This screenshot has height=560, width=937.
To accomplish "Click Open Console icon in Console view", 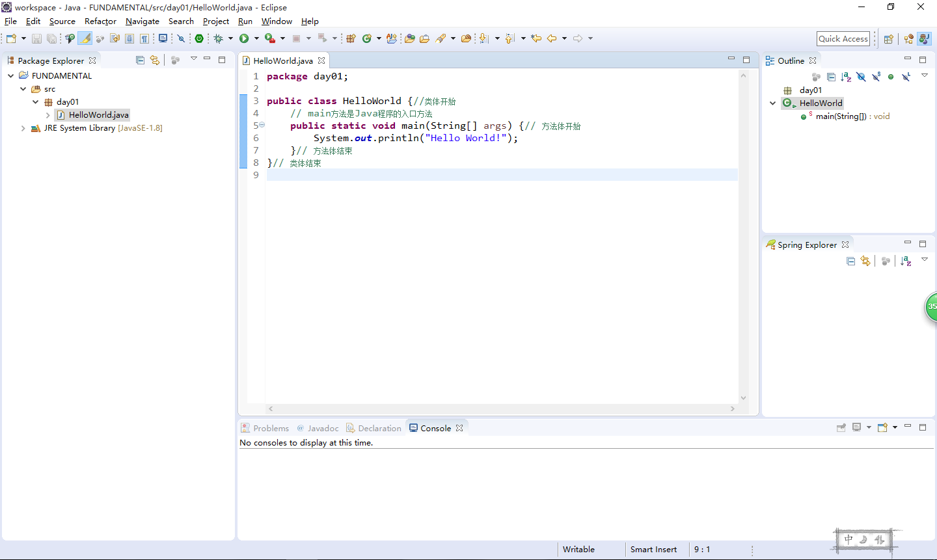I will (x=882, y=427).
